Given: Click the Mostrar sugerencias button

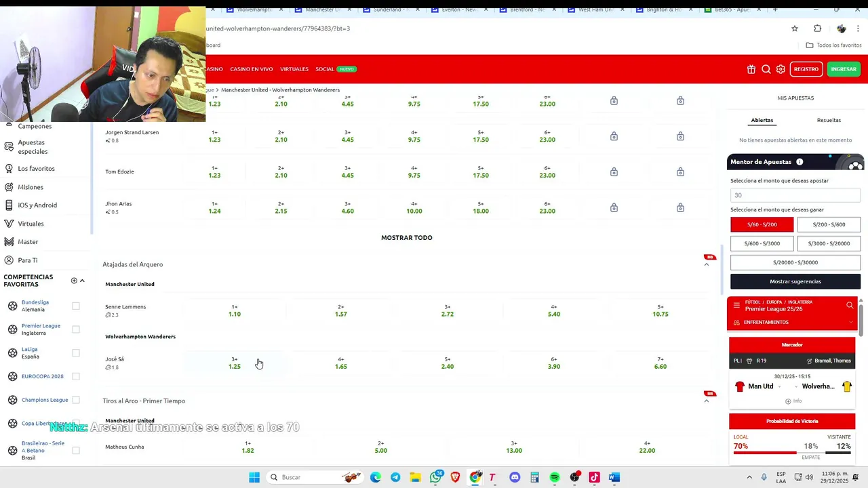Looking at the screenshot, I should click(x=795, y=281).
